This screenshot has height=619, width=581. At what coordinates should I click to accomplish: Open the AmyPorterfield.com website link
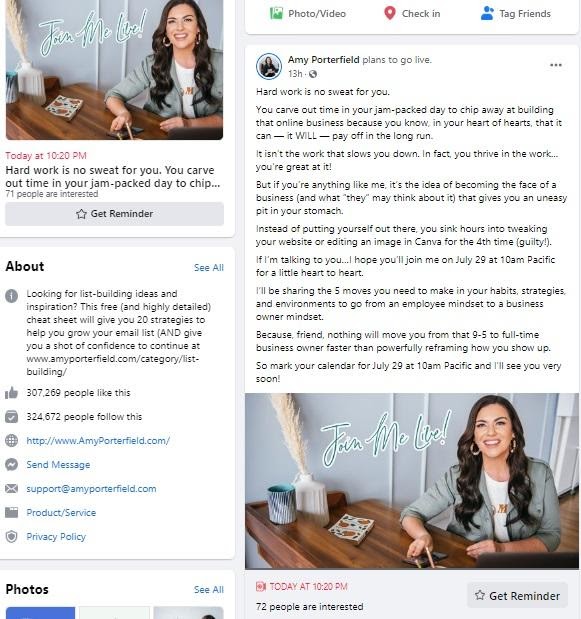tap(98, 441)
